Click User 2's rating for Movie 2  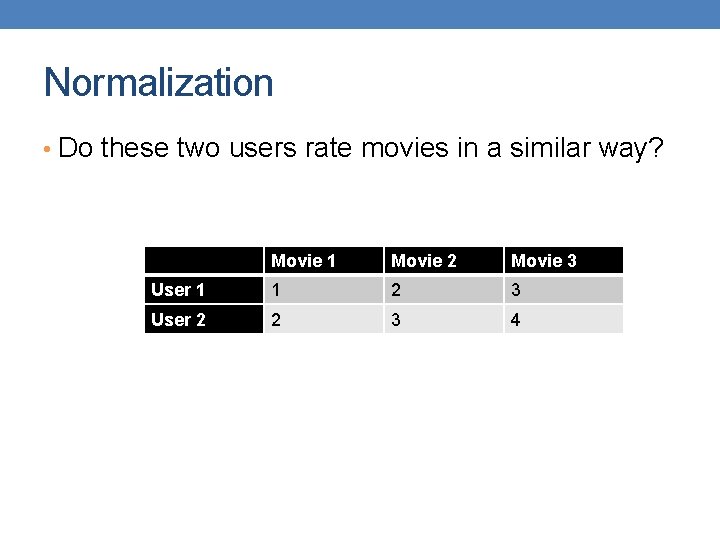444,319
